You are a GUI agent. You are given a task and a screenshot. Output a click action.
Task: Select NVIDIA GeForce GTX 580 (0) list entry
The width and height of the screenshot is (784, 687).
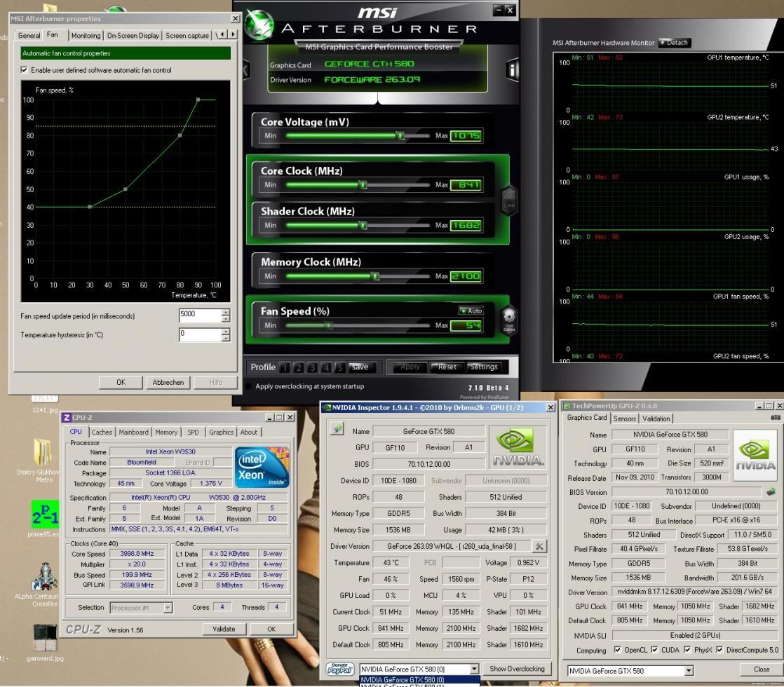click(419, 679)
